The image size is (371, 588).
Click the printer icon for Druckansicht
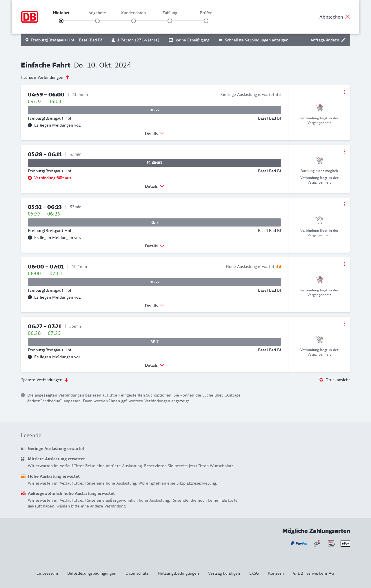pos(321,380)
